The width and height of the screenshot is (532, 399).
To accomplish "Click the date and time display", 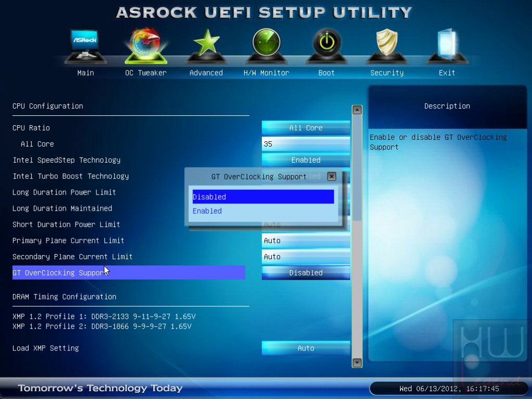I will click(x=449, y=389).
